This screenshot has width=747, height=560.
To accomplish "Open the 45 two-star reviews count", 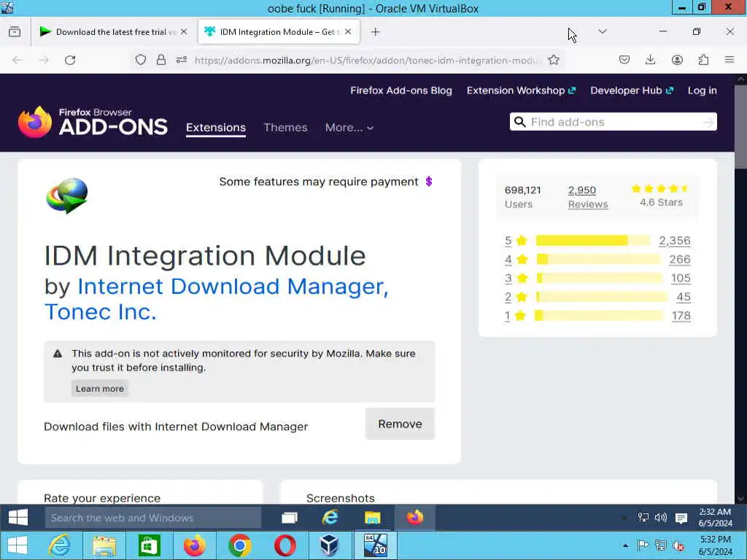I will click(x=684, y=297).
